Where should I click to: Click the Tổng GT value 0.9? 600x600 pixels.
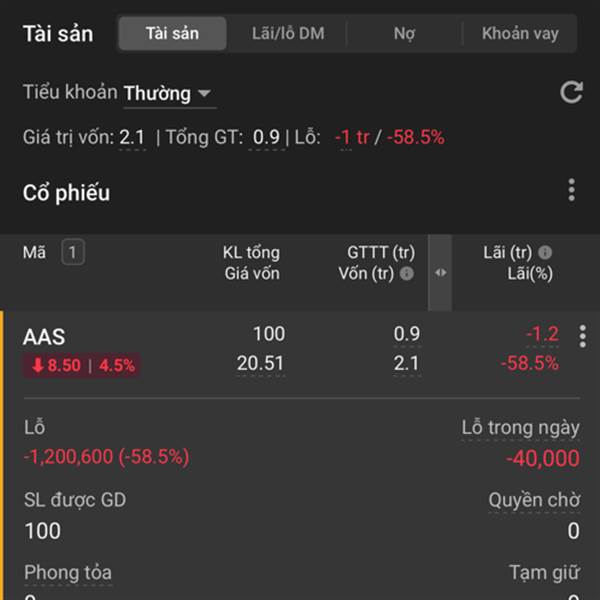pos(266,138)
